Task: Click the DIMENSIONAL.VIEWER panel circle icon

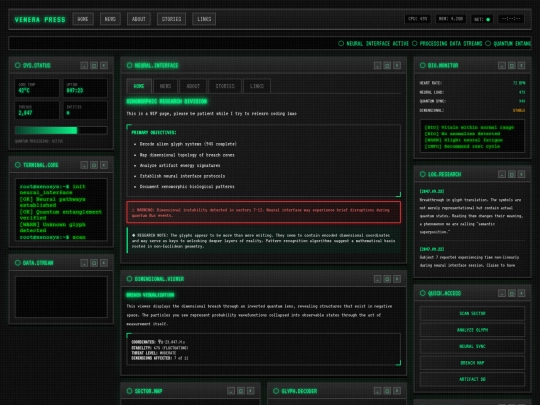Action: tap(129, 279)
